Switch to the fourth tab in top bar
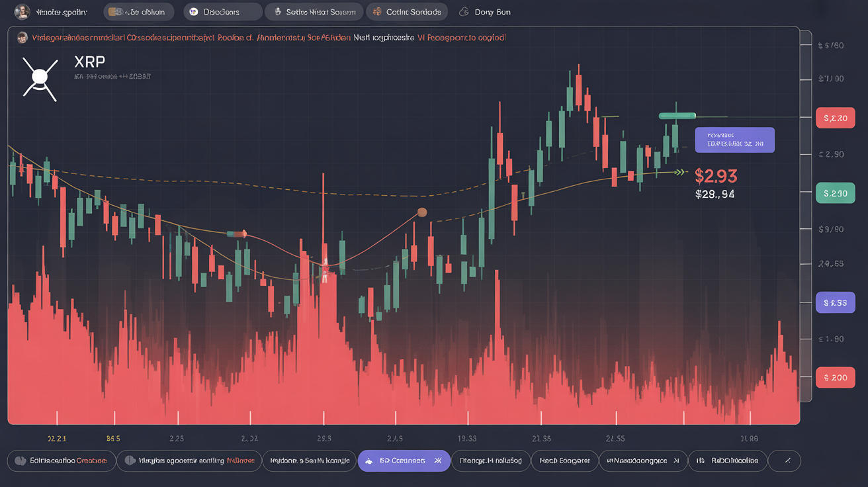This screenshot has width=868, height=487. coord(314,12)
